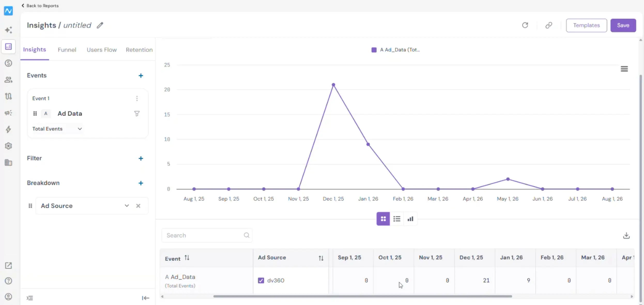
Task: Uncheck the dv360 checkbox
Action: tap(261, 280)
